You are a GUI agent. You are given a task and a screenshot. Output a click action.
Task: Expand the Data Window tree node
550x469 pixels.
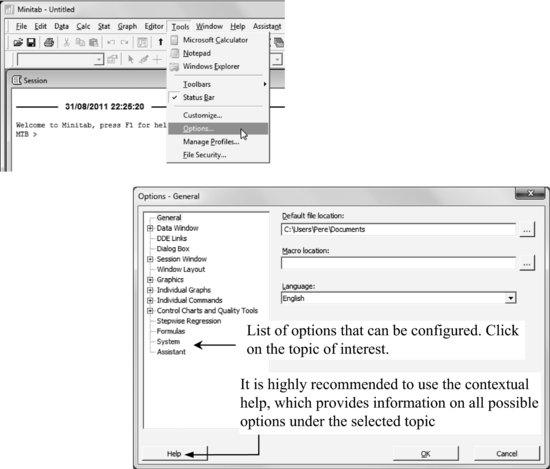[150, 228]
